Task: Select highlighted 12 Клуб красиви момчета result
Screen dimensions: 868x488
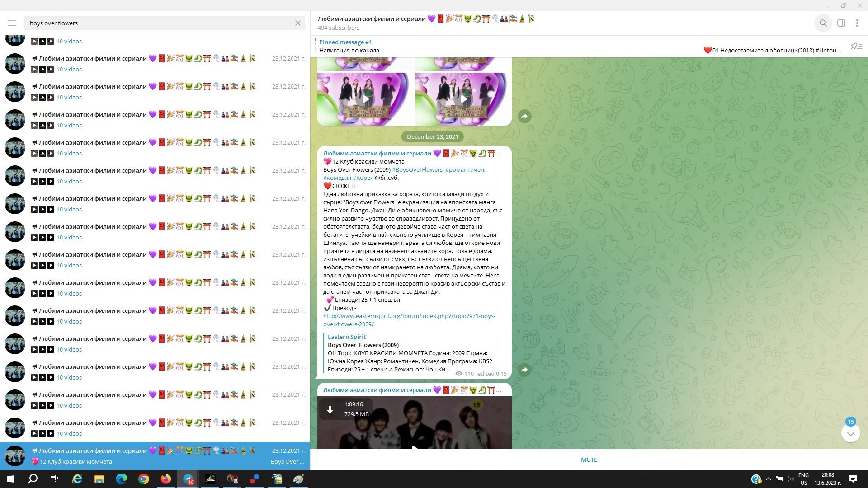Action: click(x=155, y=455)
